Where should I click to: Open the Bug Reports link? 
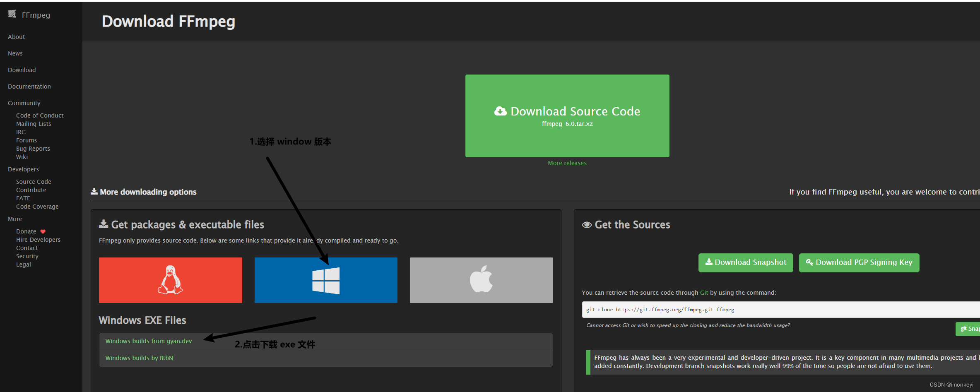pyautogui.click(x=33, y=149)
